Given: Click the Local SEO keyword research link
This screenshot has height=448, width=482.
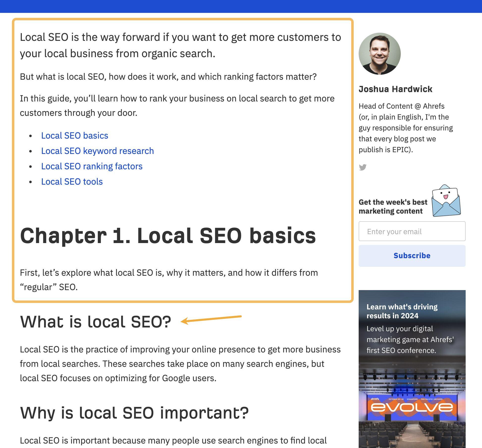Looking at the screenshot, I should click(x=97, y=150).
